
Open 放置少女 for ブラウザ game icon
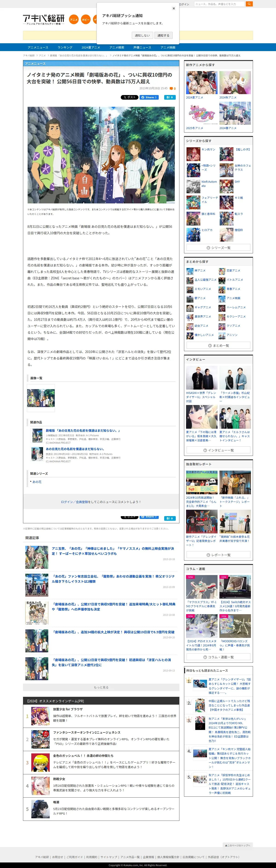pyautogui.click(x=40, y=716)
